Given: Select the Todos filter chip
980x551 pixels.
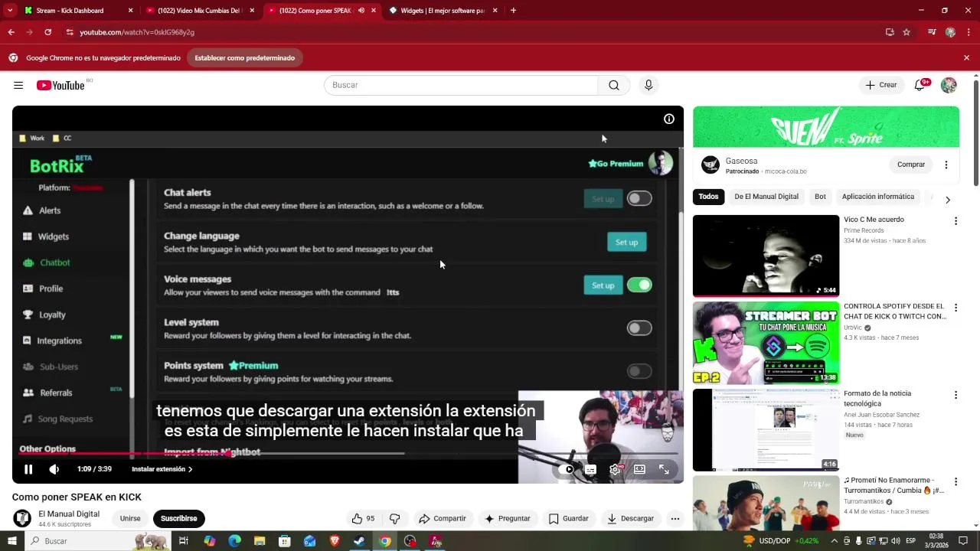Looking at the screenshot, I should (x=709, y=197).
